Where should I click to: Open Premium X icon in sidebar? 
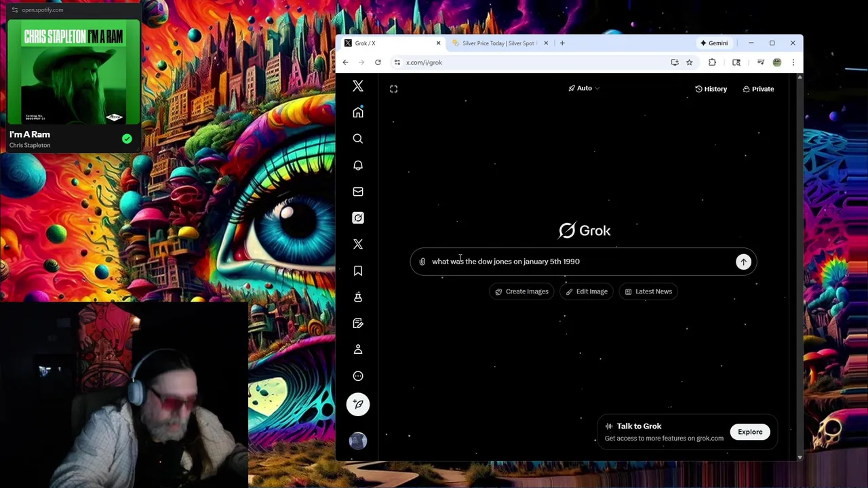coord(358,244)
